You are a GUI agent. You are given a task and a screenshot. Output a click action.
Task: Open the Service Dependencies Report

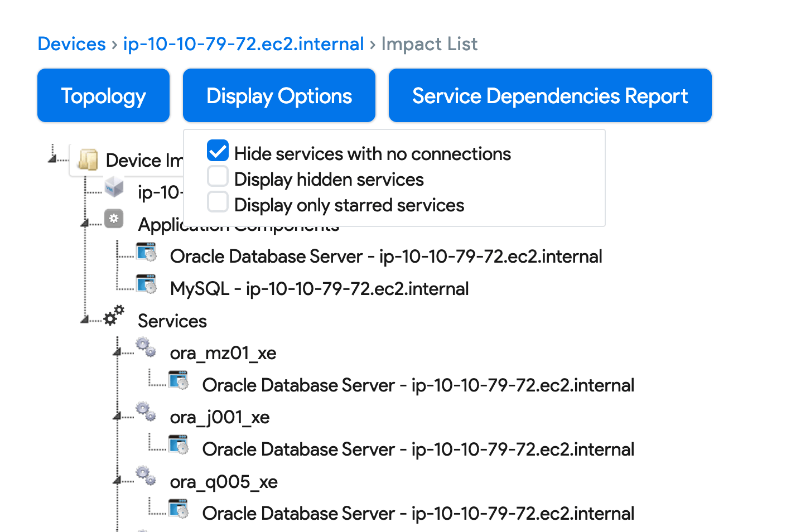click(549, 95)
